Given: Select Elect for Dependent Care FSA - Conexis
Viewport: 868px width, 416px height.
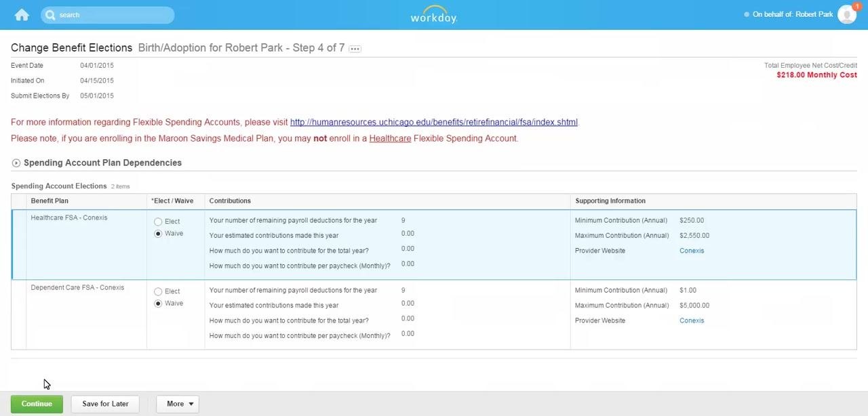Looking at the screenshot, I should [x=158, y=291].
